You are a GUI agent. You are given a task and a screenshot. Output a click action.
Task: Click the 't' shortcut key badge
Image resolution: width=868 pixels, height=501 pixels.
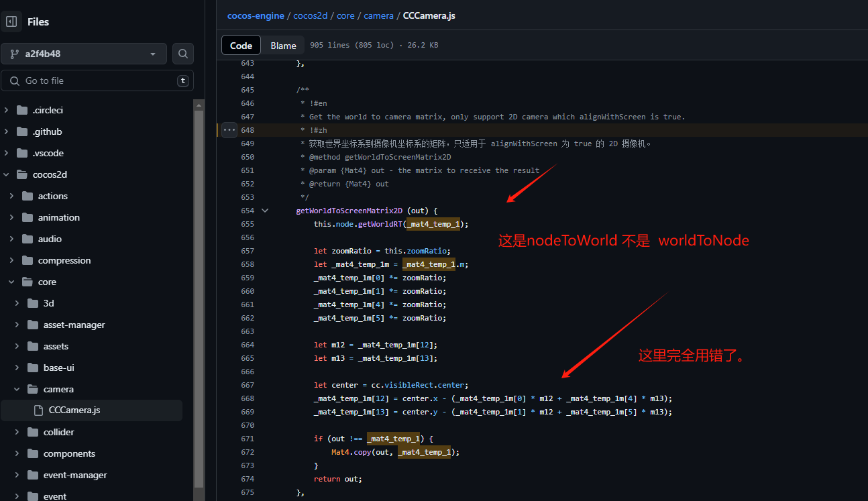tap(182, 80)
